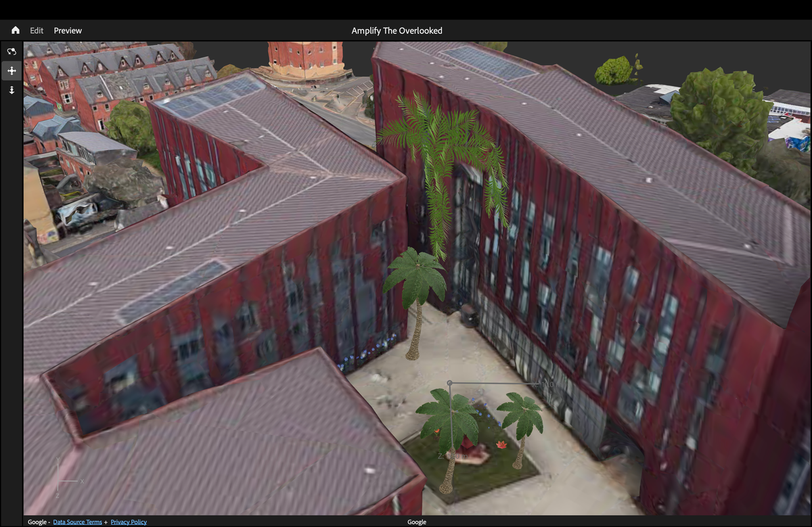Screen dimensions: 812x527
Task: Click the project title Amplify The Overlooked
Action: (x=397, y=30)
